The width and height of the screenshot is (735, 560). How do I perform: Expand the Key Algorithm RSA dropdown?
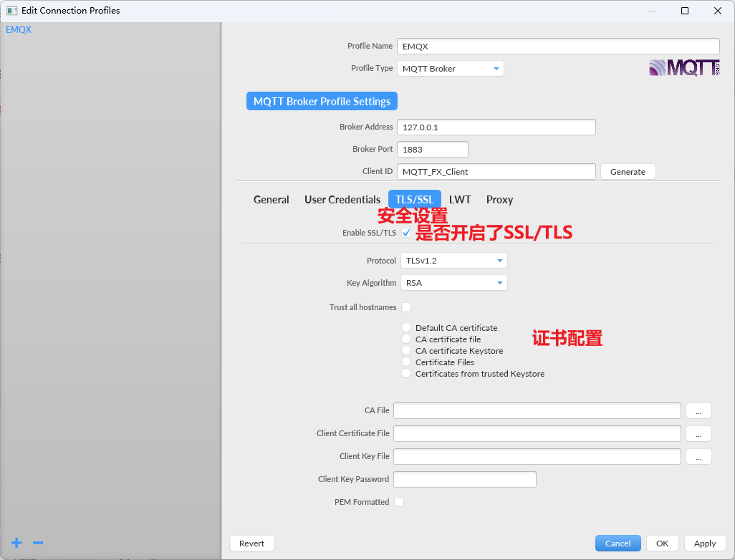point(453,283)
